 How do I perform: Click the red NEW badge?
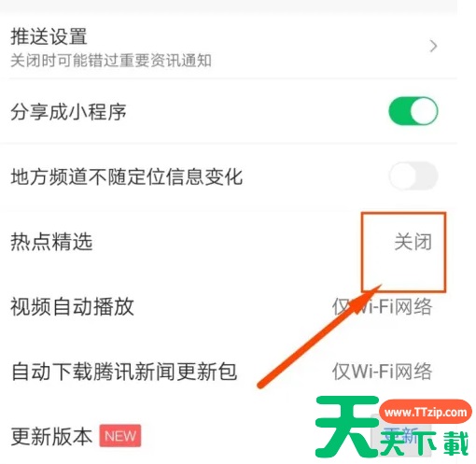point(120,436)
